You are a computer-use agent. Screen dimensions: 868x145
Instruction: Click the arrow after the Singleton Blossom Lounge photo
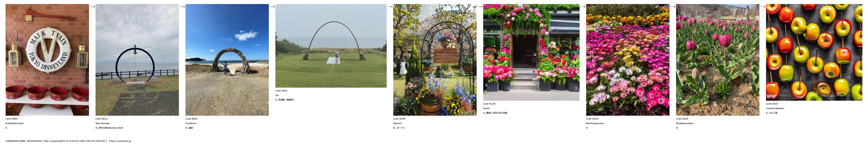pyautogui.click(x=480, y=6)
